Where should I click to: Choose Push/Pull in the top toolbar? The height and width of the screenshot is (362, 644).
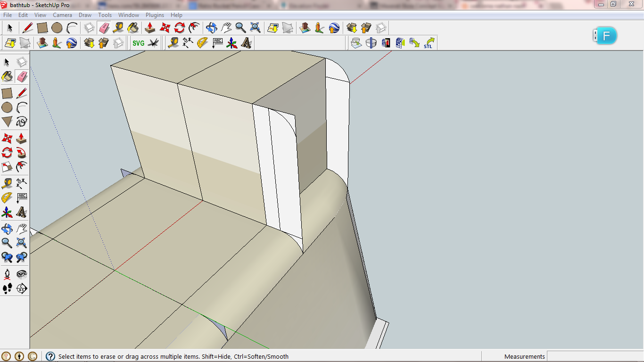click(x=150, y=27)
